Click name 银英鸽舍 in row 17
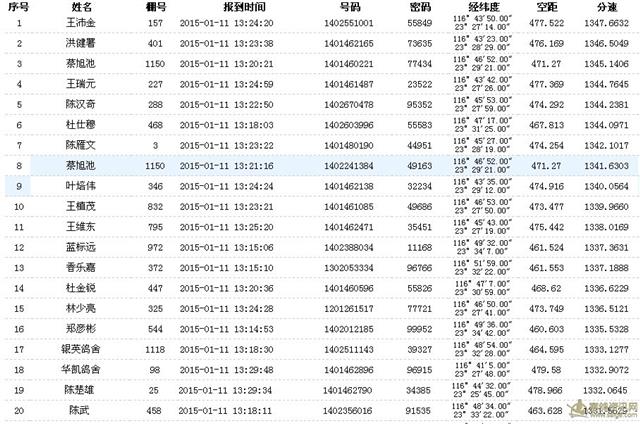The width and height of the screenshot is (640, 425). (x=80, y=349)
